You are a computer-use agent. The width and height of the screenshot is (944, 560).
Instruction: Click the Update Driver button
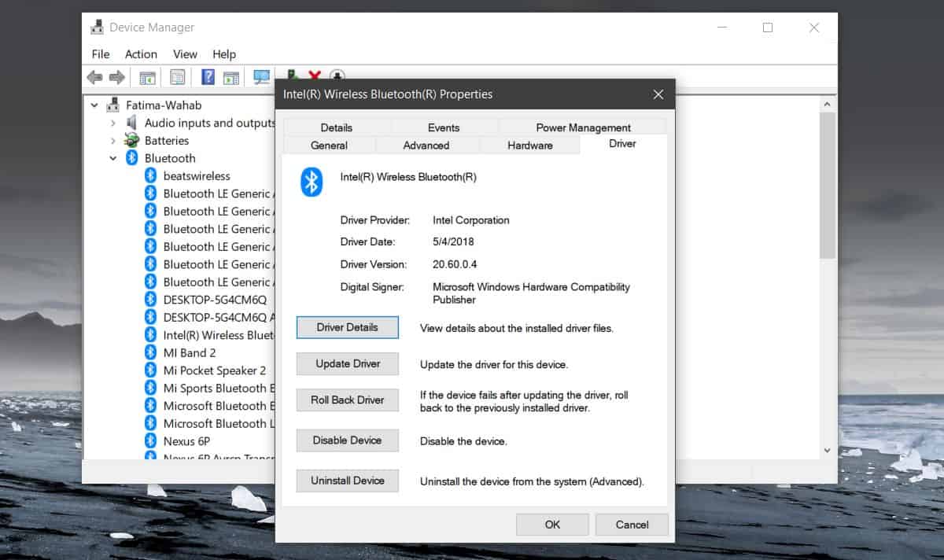348,363
